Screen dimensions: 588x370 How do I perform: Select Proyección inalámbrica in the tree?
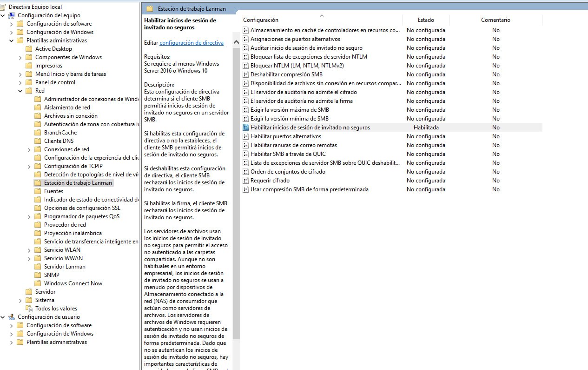click(73, 233)
